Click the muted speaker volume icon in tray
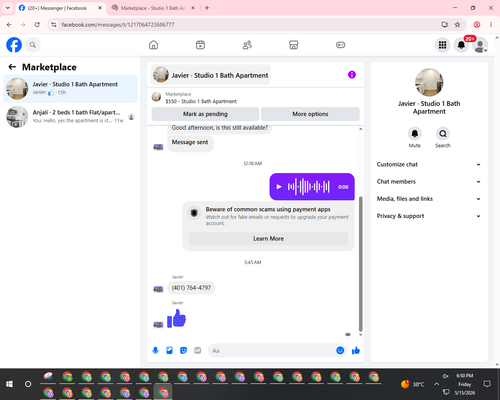Image resolution: width=500 pixels, height=400 pixels. pyautogui.click(x=446, y=376)
